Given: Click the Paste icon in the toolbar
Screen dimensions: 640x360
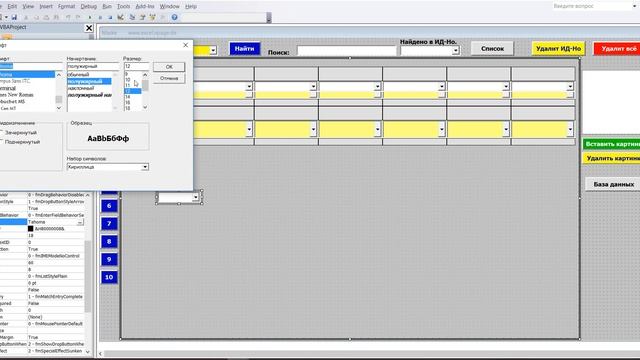Looking at the screenshot, I should (46, 17).
